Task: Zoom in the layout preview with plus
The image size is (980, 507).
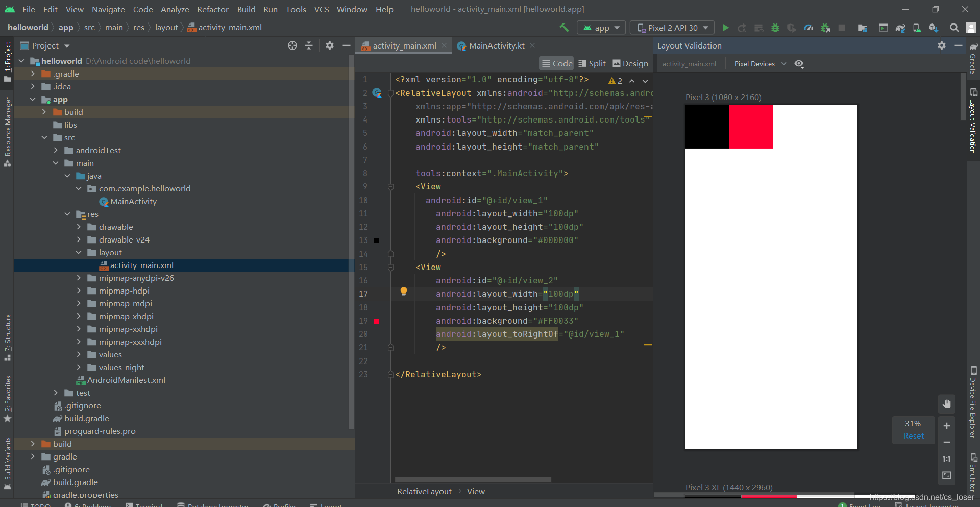Action: point(947,426)
